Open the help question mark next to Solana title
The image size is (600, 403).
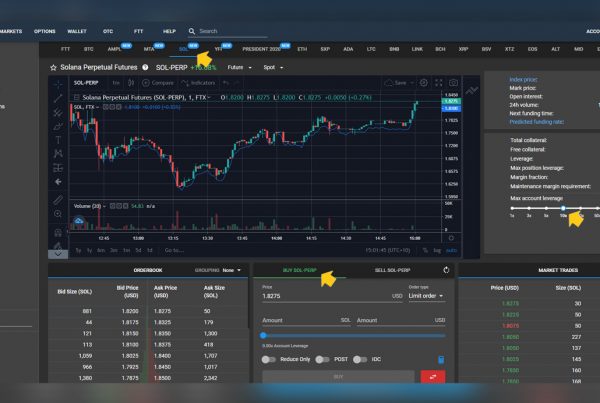tap(145, 67)
